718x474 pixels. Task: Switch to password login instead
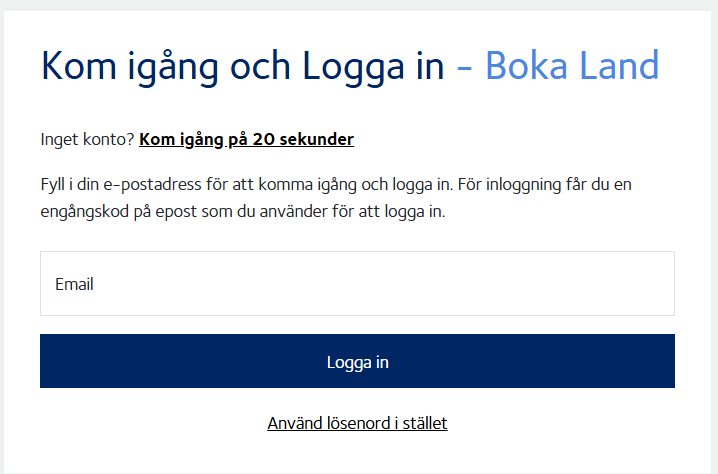pos(357,423)
